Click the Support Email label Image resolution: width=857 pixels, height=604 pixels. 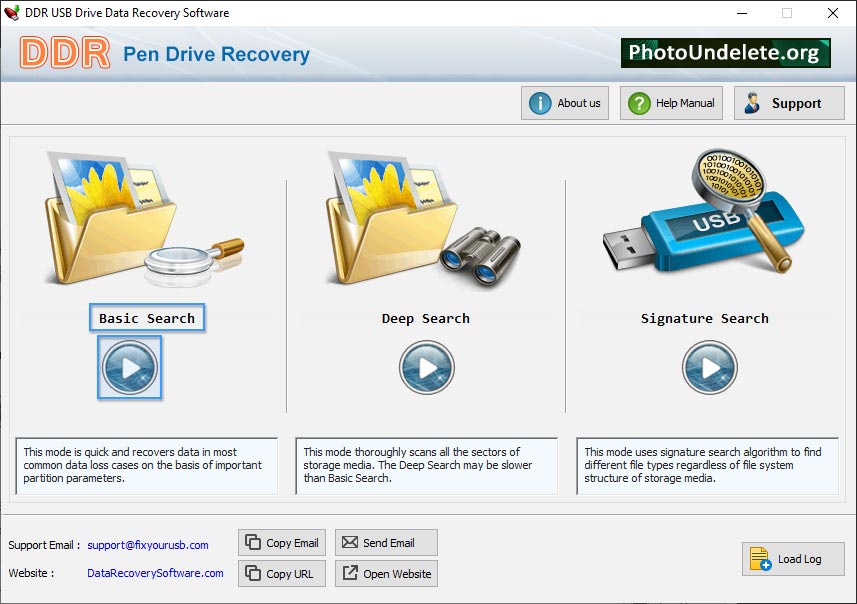pyautogui.click(x=44, y=545)
